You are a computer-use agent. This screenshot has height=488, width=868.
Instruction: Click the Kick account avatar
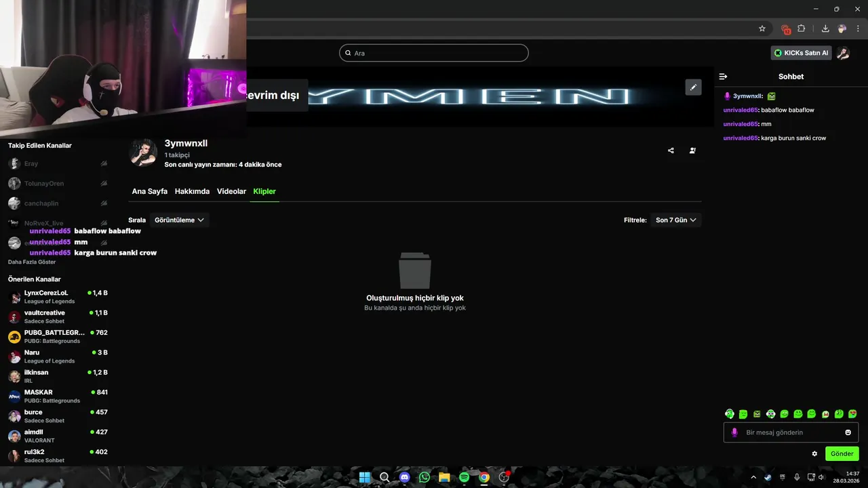coord(843,53)
